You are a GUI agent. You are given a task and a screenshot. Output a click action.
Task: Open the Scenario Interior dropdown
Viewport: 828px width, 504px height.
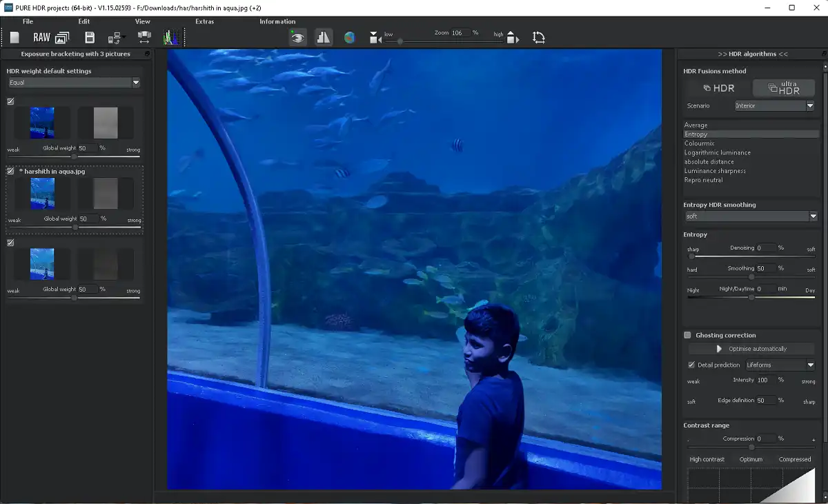pyautogui.click(x=773, y=106)
